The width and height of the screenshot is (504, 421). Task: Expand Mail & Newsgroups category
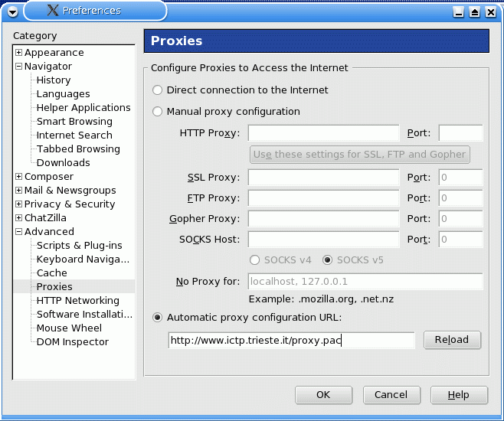18,191
